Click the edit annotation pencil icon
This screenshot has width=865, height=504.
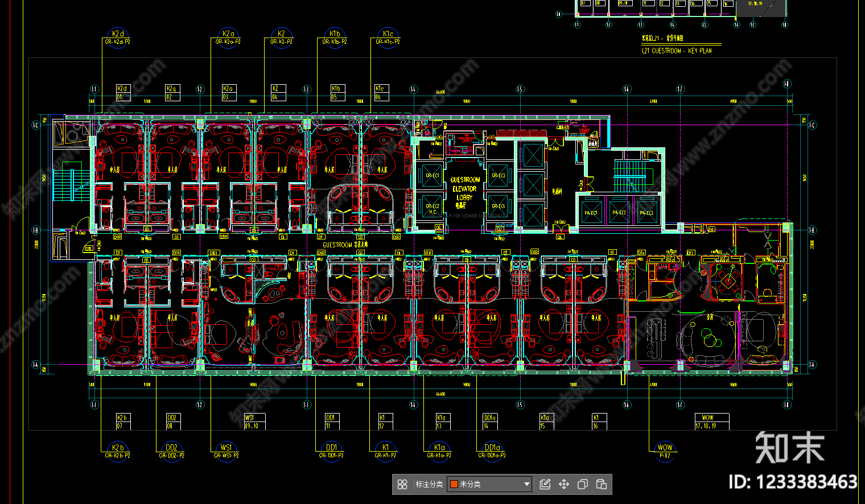tap(545, 484)
